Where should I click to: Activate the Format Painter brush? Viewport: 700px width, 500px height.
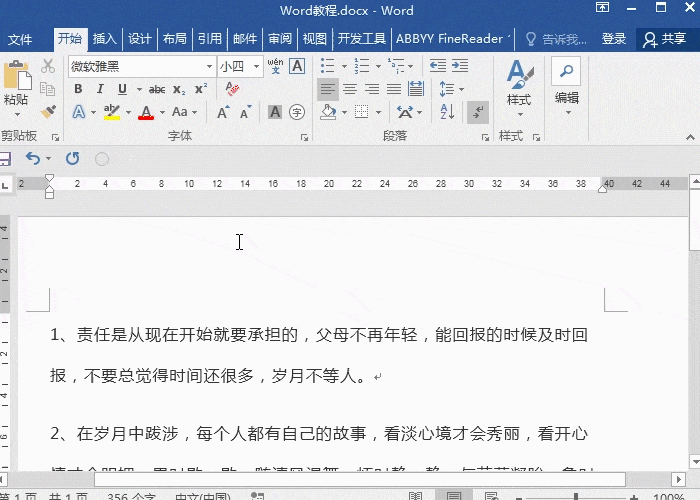click(48, 112)
